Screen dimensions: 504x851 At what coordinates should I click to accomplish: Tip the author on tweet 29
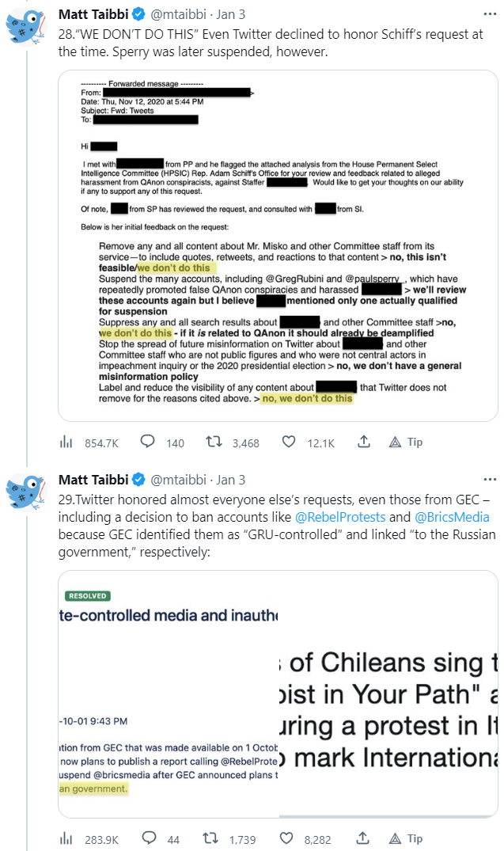tap(406, 838)
